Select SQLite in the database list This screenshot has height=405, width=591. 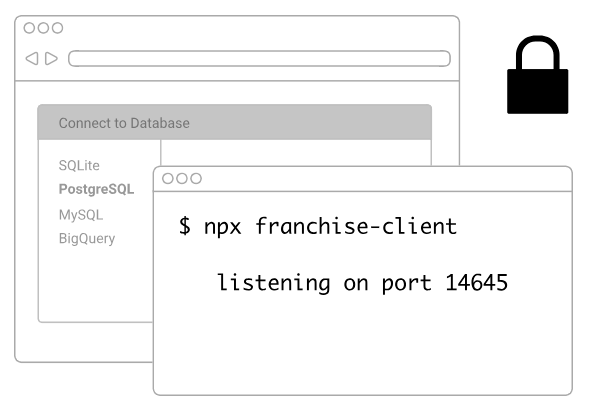[79, 165]
